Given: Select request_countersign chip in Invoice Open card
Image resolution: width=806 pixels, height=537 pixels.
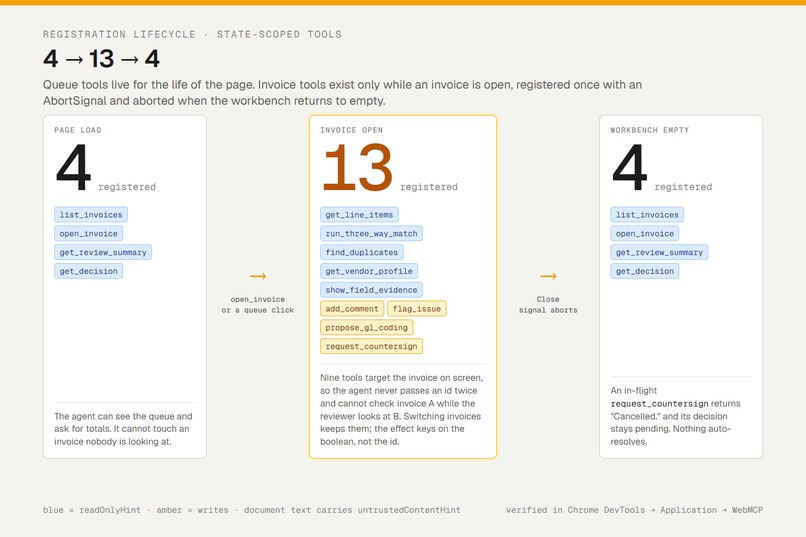Looking at the screenshot, I should tap(371, 346).
